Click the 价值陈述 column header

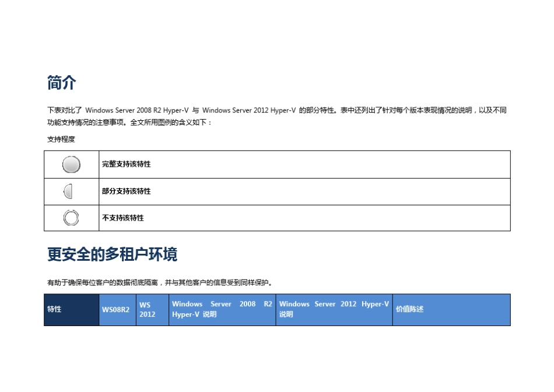(451, 310)
